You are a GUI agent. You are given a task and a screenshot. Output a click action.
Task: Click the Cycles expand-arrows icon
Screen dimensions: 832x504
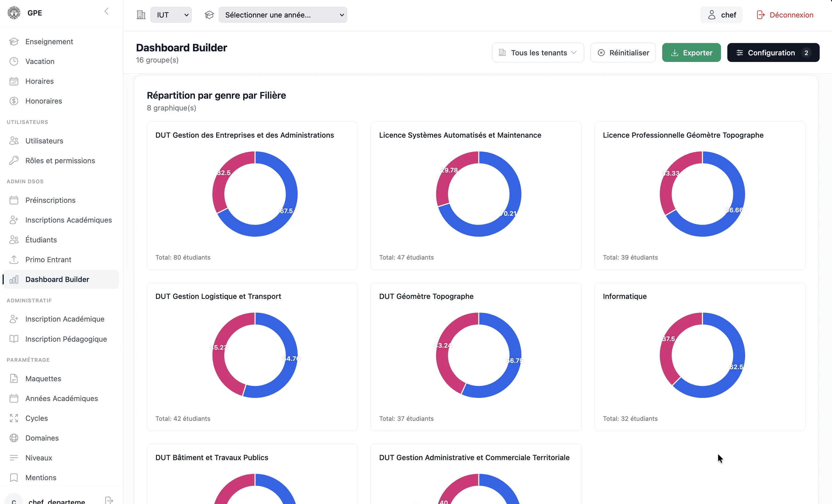point(14,418)
